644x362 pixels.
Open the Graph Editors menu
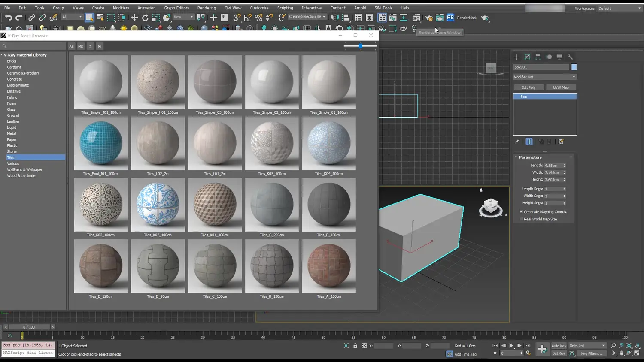point(176,8)
